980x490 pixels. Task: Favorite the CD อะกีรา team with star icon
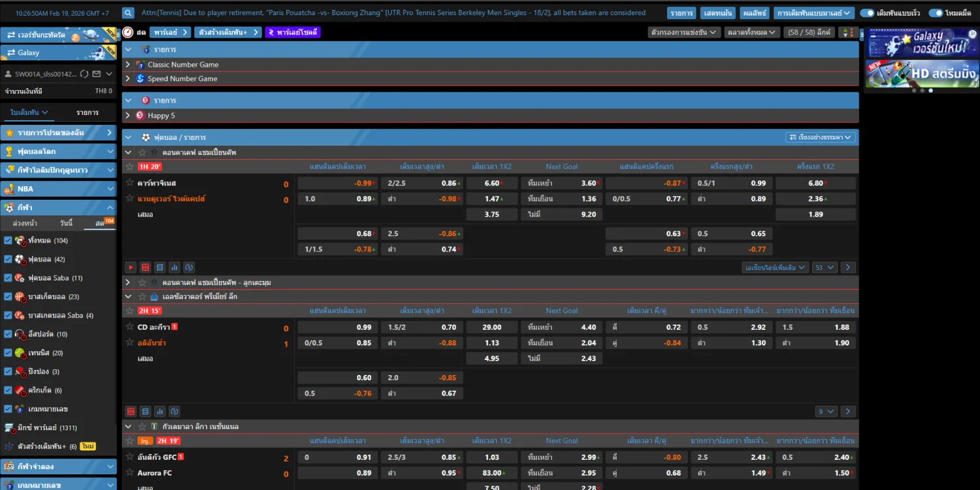click(129, 327)
